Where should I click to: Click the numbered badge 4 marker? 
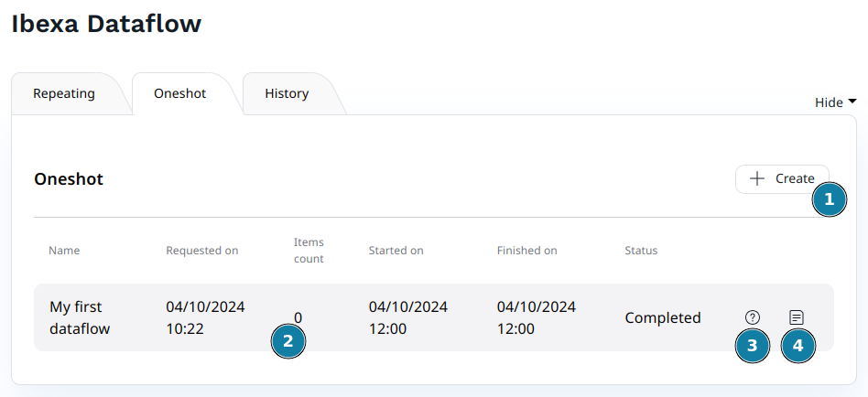tap(798, 346)
